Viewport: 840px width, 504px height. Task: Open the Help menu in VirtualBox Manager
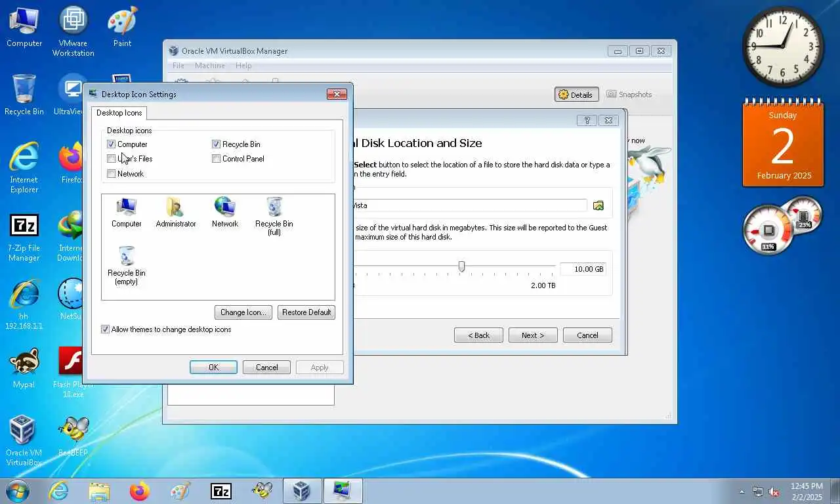tap(243, 66)
